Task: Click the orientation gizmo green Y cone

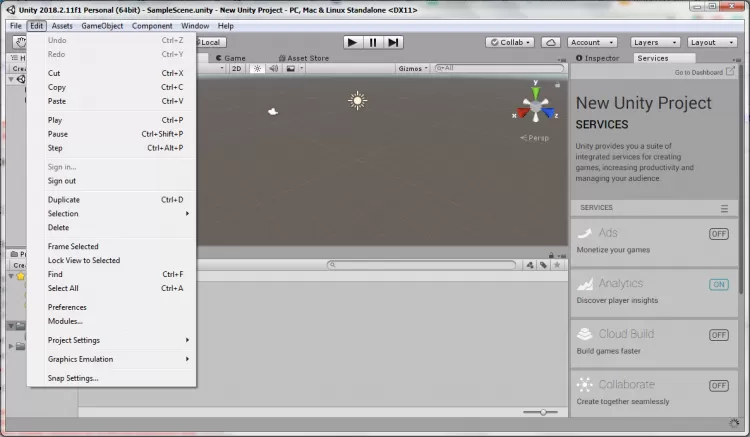Action: point(536,92)
